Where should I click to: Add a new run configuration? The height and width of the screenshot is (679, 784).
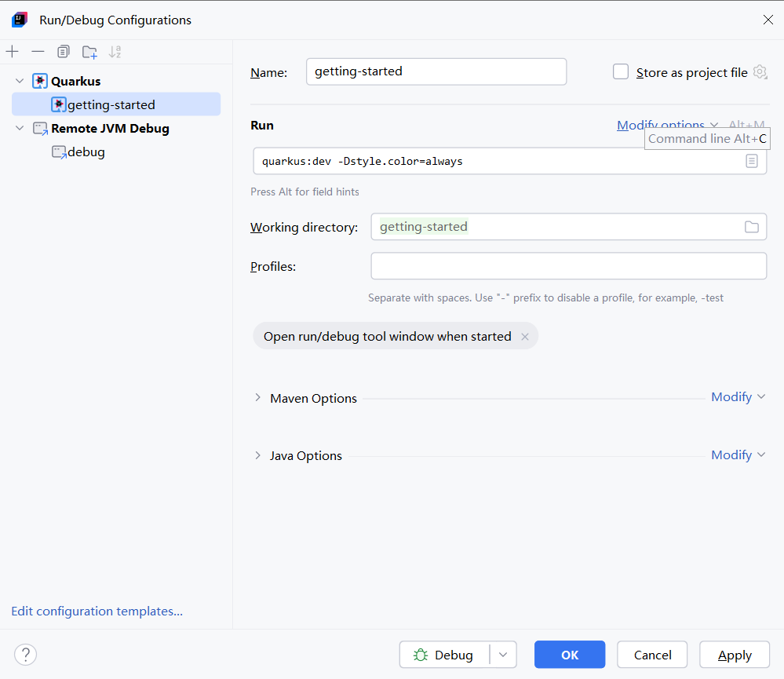tap(12, 52)
